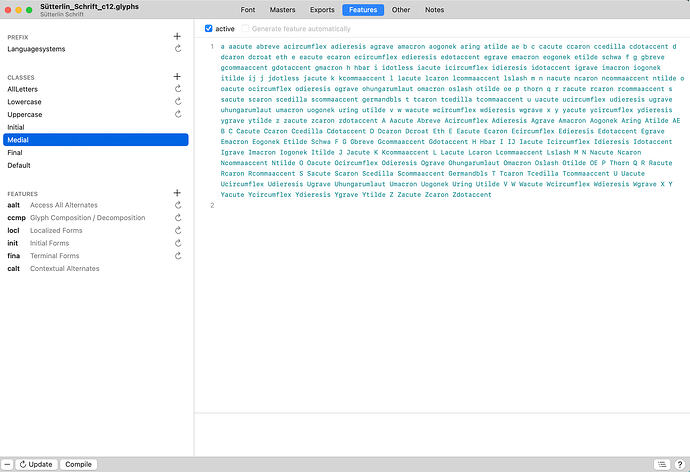Refresh the fina feature
Image resolution: width=690 pixels, height=472 pixels.
click(178, 256)
